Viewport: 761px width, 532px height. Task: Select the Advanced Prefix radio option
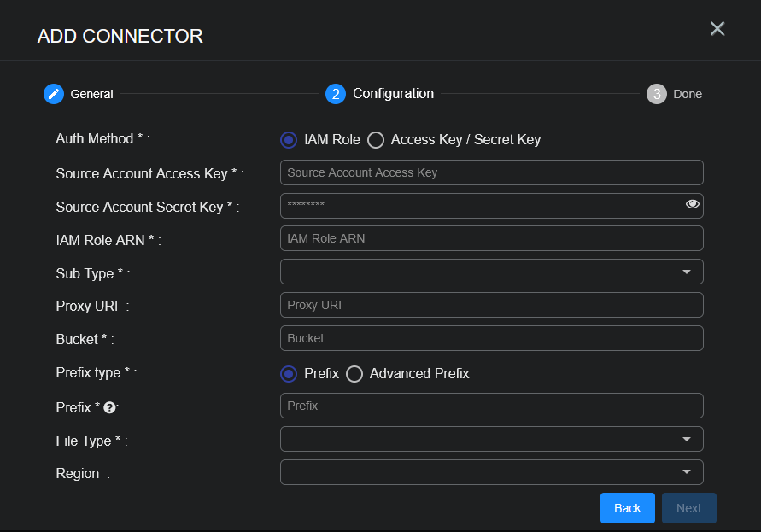coord(354,374)
